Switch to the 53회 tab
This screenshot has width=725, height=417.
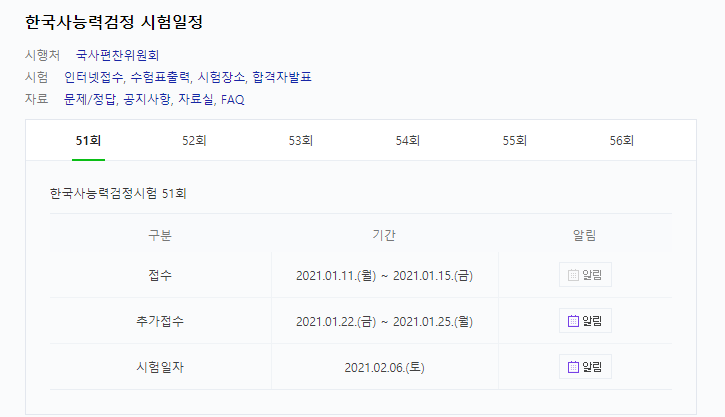click(301, 141)
